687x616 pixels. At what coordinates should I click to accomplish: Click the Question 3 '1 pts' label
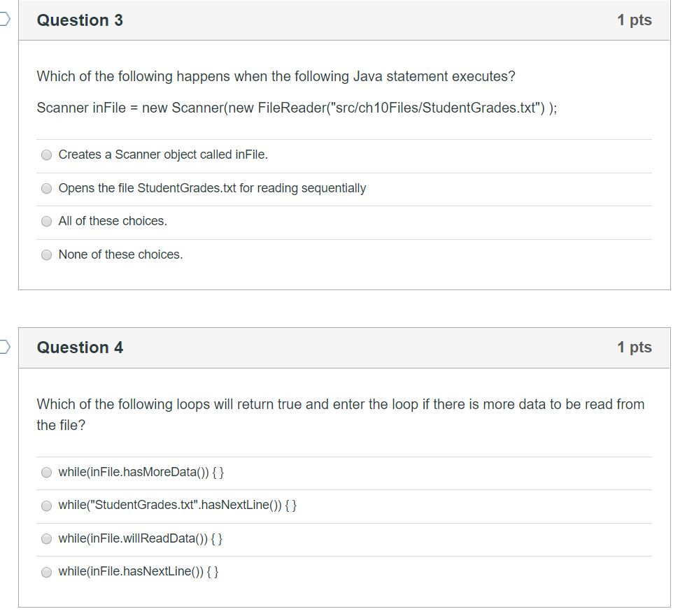click(x=635, y=20)
